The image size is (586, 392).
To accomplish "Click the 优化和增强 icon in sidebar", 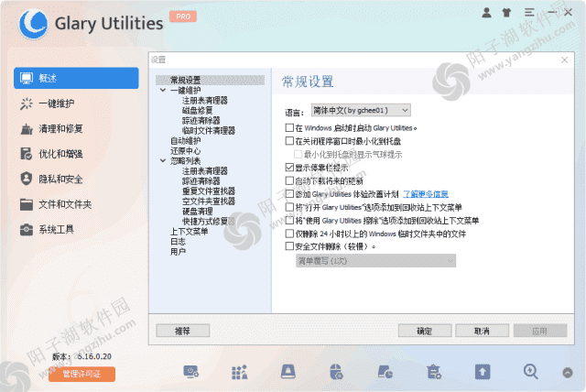I will coord(27,154).
